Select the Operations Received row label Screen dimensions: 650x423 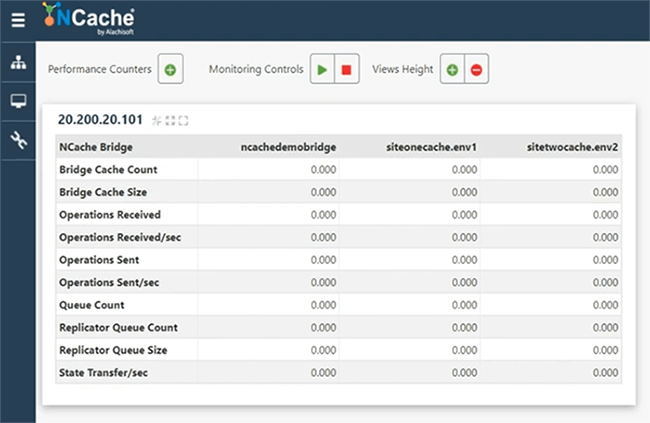[x=110, y=215]
